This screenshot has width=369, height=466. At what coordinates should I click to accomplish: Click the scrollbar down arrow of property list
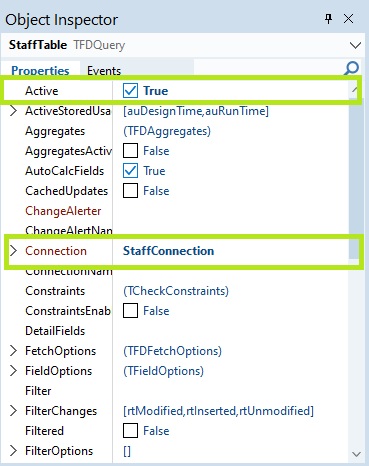pos(356,454)
